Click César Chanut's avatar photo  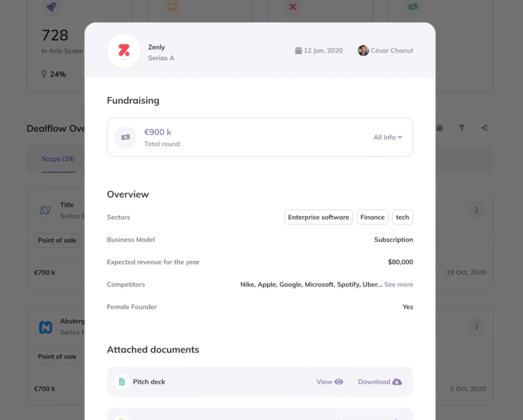pyautogui.click(x=363, y=51)
